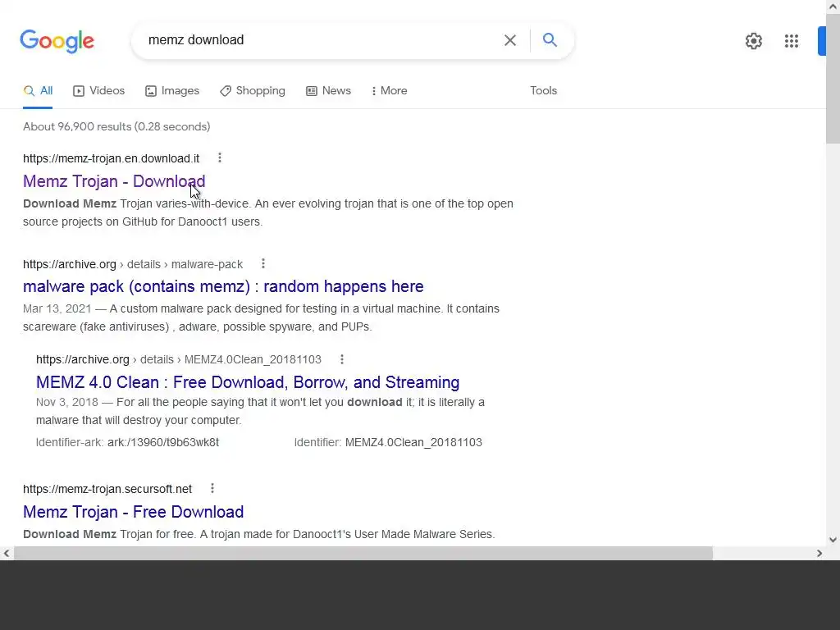Click the archive.org › details › malware-pack URL
This screenshot has height=630, width=840.
133,264
